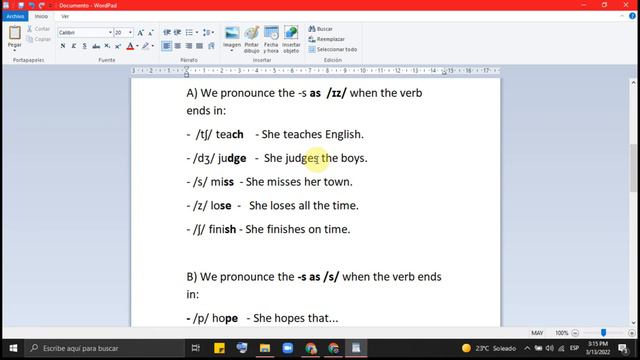Click the decrease indent icon
This screenshot has width=640, height=360.
click(167, 32)
